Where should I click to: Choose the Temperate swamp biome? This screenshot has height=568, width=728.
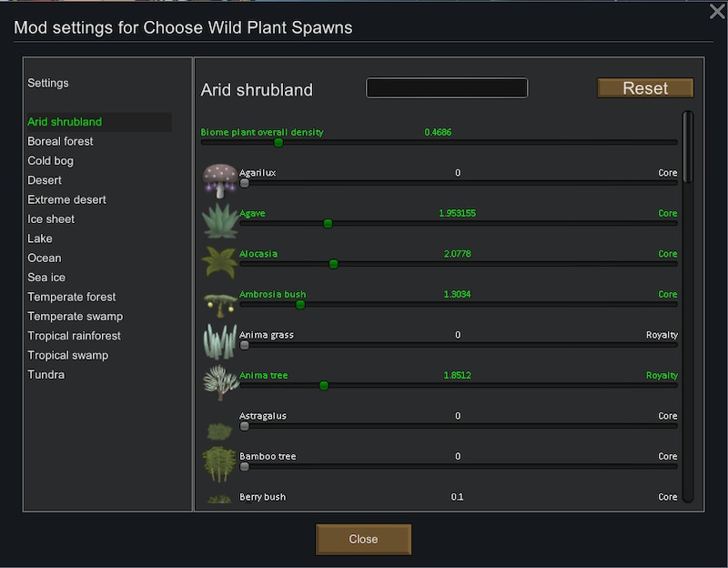click(76, 316)
